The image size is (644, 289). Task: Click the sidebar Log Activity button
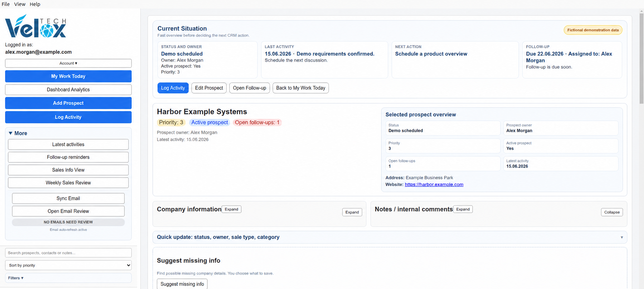coord(68,117)
